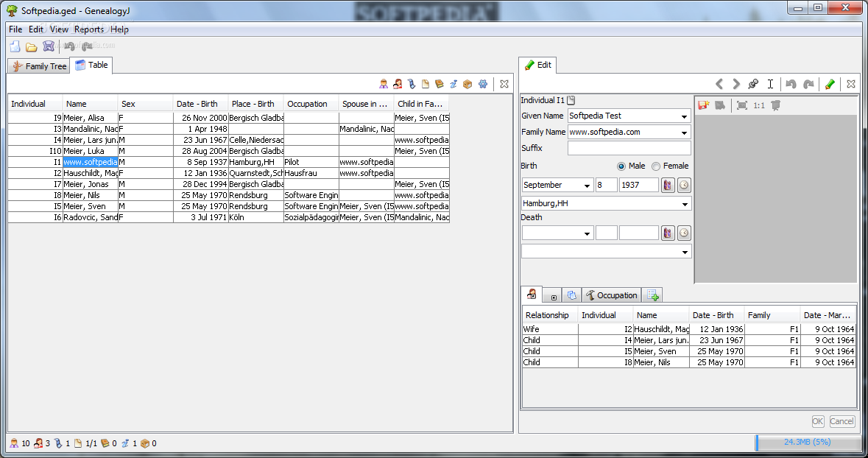Viewport: 868px width, 458px height.
Task: Select the Table tab
Action: (x=91, y=65)
